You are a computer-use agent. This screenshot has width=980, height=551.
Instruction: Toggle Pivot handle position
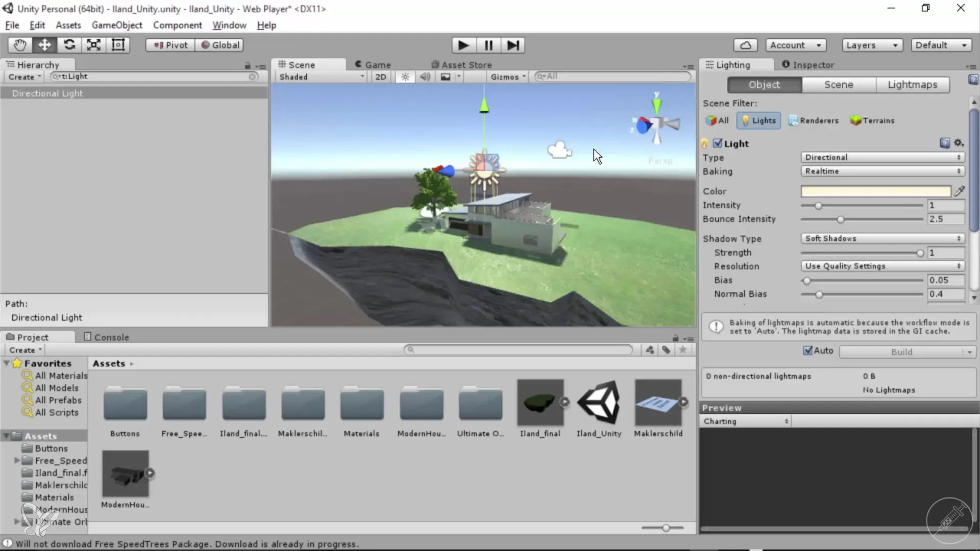(x=170, y=45)
